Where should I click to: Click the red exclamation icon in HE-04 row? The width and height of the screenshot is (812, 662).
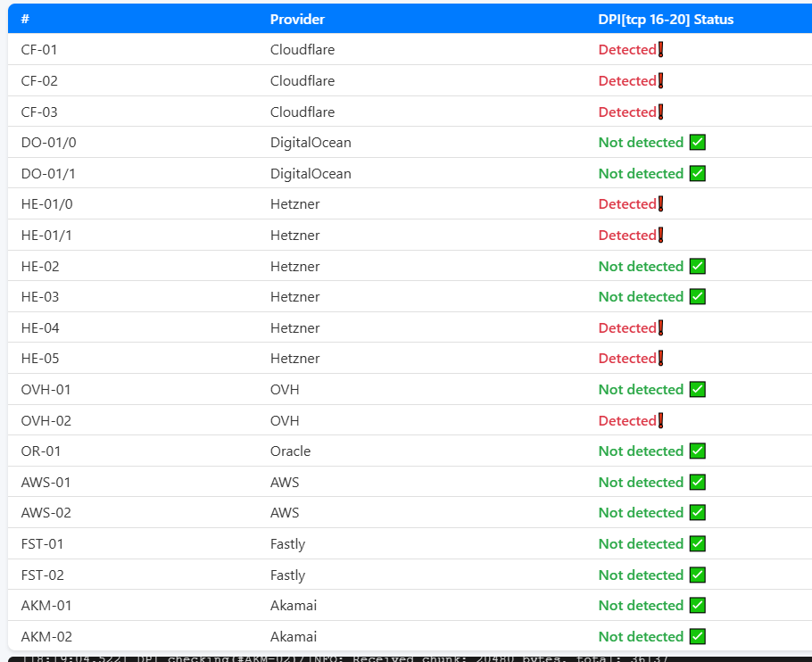point(661,327)
